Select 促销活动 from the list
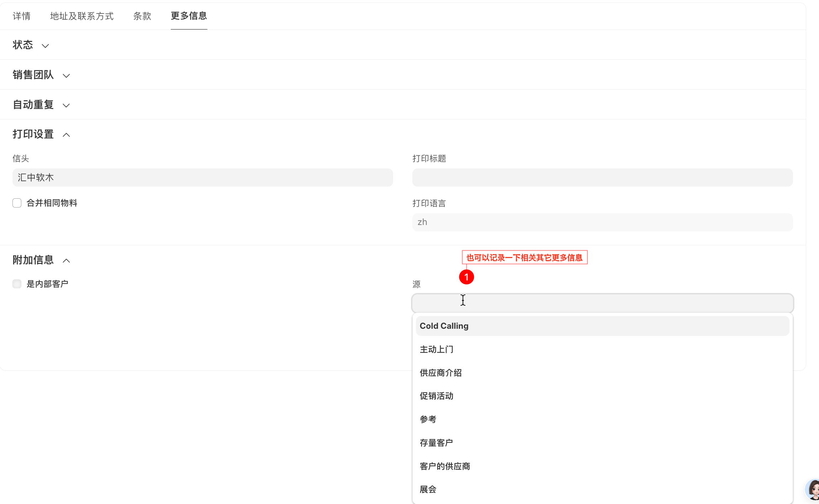This screenshot has height=504, width=819. (437, 396)
